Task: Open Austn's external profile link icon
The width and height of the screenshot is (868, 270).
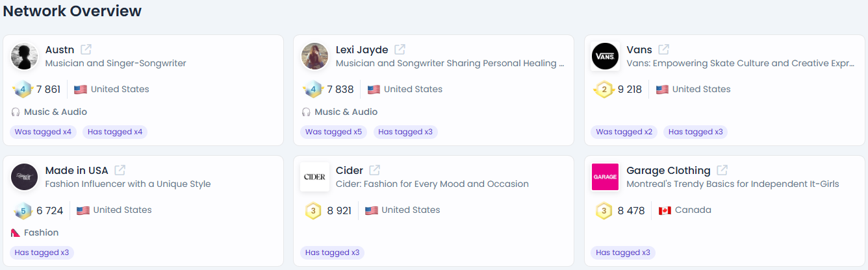Action: click(x=86, y=49)
